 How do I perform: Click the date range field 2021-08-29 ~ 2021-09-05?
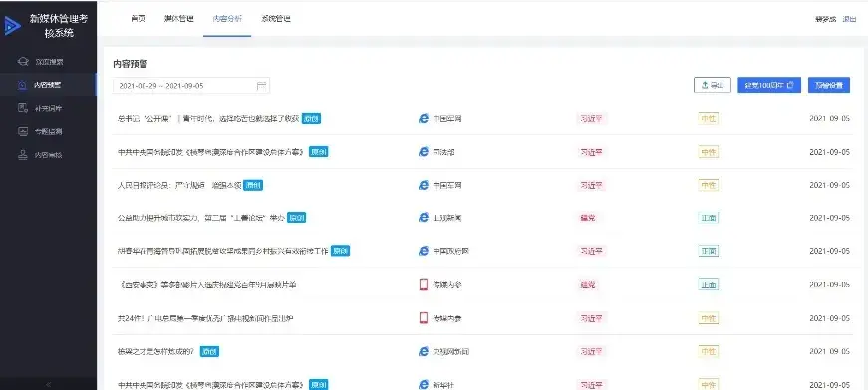pos(191,86)
